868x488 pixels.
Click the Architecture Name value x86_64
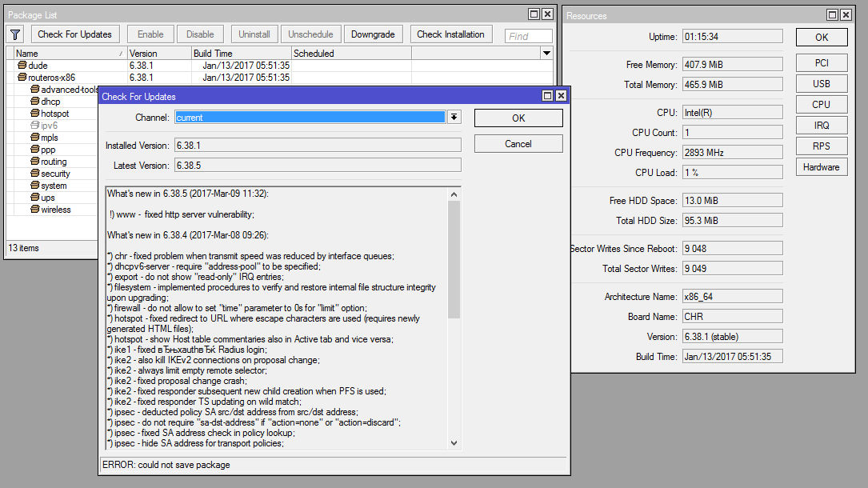732,297
